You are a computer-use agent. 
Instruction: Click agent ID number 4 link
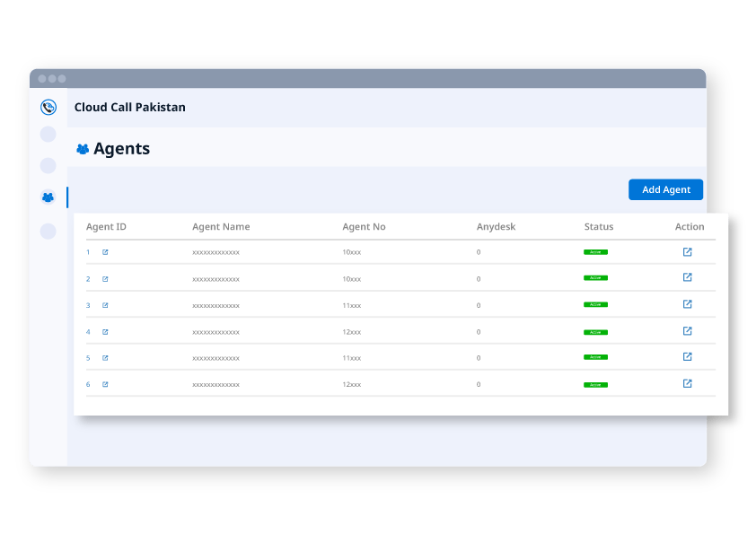click(88, 332)
